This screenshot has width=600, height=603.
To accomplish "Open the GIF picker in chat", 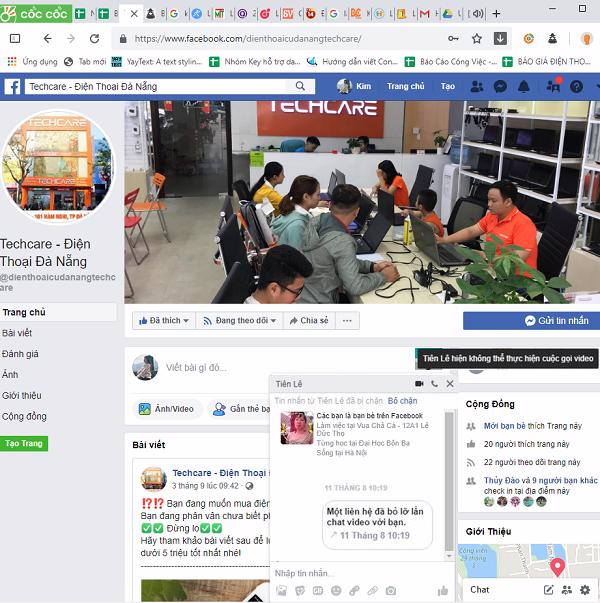I will [x=317, y=591].
